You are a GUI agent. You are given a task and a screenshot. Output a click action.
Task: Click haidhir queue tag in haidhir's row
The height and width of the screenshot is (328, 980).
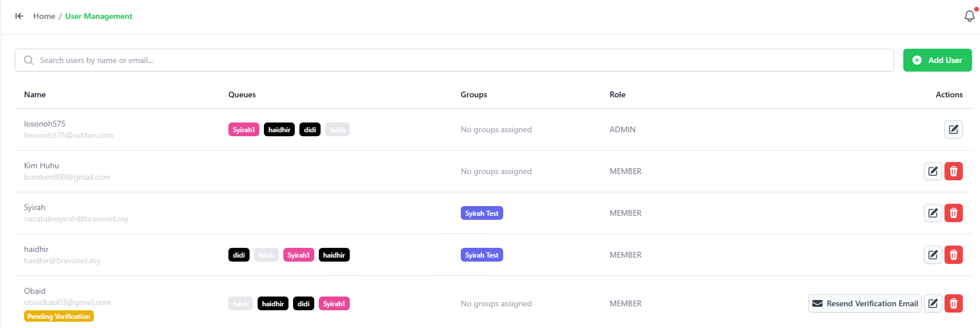click(x=334, y=255)
